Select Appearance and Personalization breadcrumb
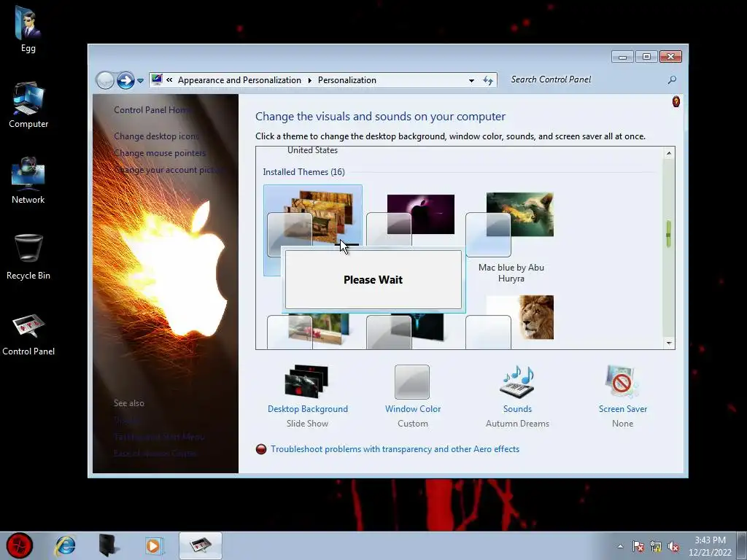 (239, 80)
